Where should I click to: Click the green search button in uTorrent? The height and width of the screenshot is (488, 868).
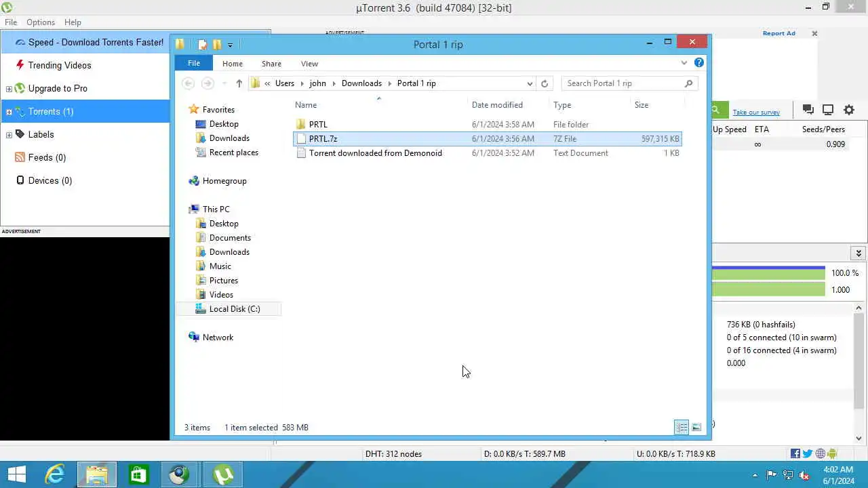tap(719, 110)
